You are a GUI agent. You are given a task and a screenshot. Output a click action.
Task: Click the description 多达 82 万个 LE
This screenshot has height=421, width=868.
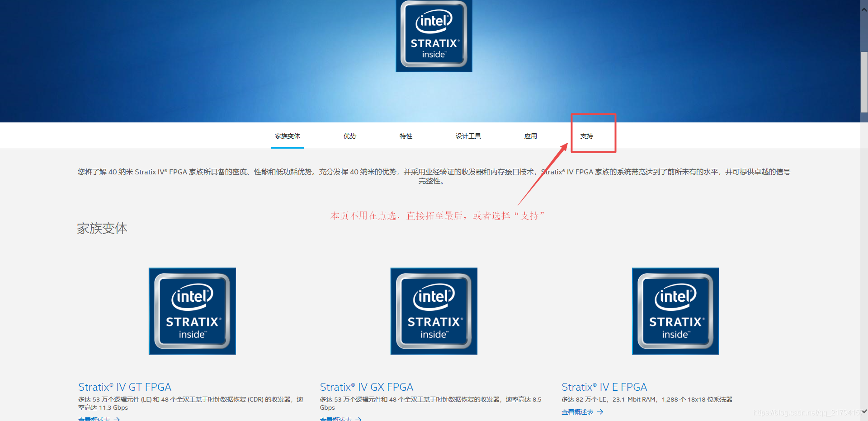pyautogui.click(x=647, y=399)
